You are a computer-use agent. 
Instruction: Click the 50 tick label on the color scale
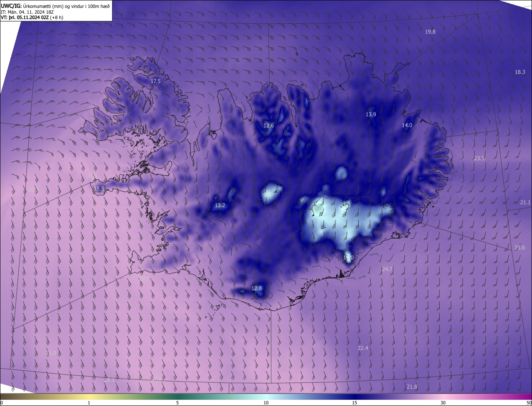529,403
